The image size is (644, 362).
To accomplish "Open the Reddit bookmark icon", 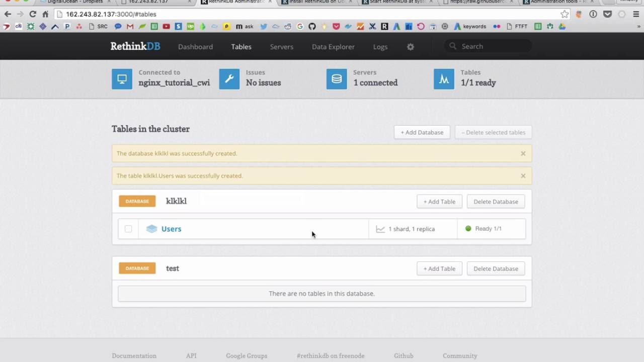I will (x=288, y=26).
